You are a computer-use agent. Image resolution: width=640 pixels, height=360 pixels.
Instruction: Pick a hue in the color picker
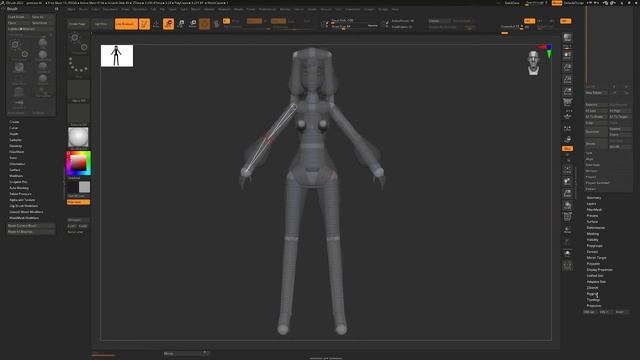click(78, 163)
